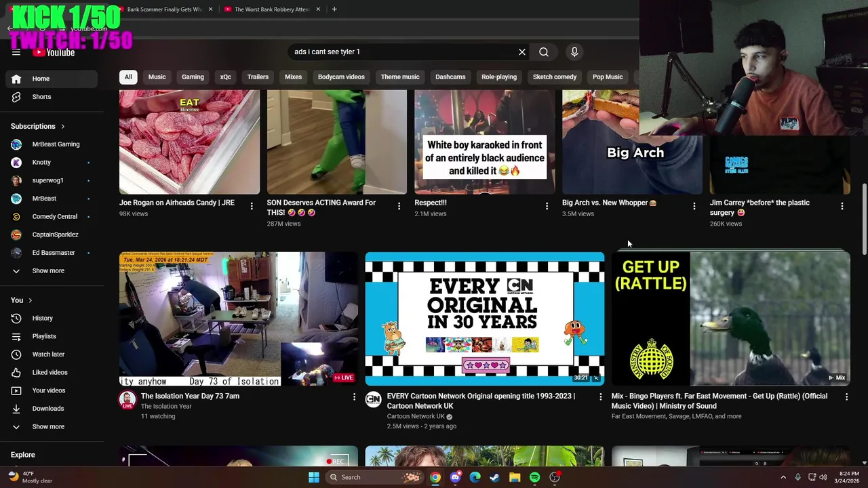
Task: Open the YouTube hamburger guide menu
Action: tap(16, 52)
